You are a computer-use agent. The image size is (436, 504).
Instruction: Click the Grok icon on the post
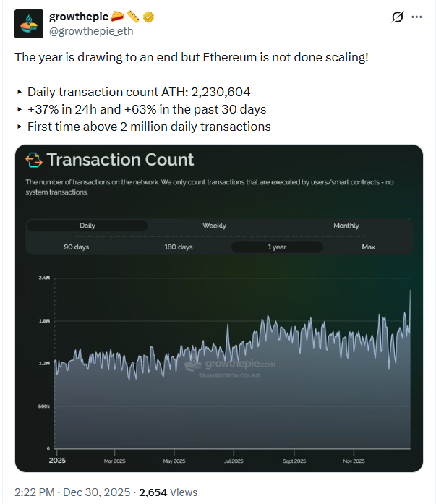tap(397, 17)
